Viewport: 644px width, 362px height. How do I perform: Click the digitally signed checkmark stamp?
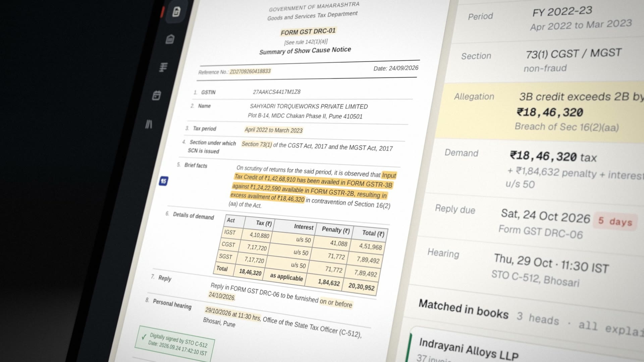(x=174, y=344)
